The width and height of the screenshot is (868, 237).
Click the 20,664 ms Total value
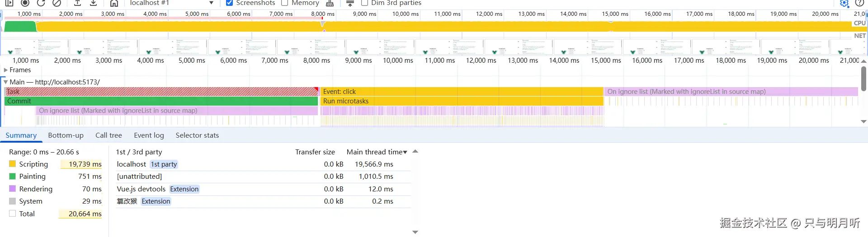tap(85, 214)
